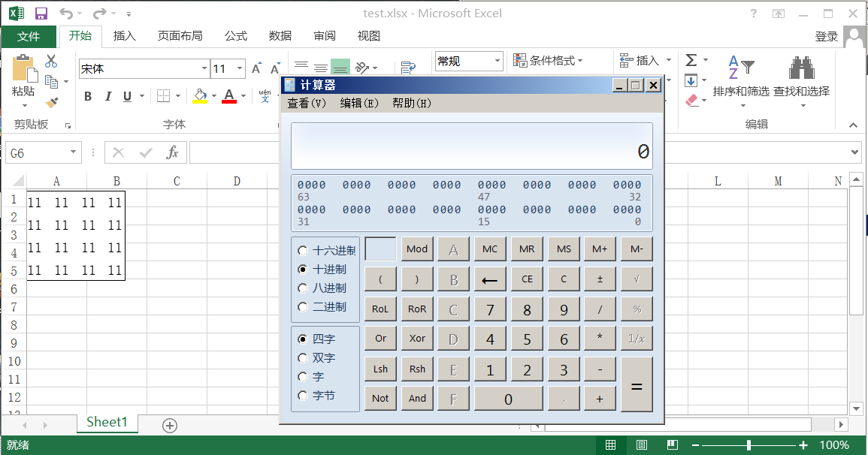
Task: Expand the number format dropdown 常规
Action: point(497,61)
